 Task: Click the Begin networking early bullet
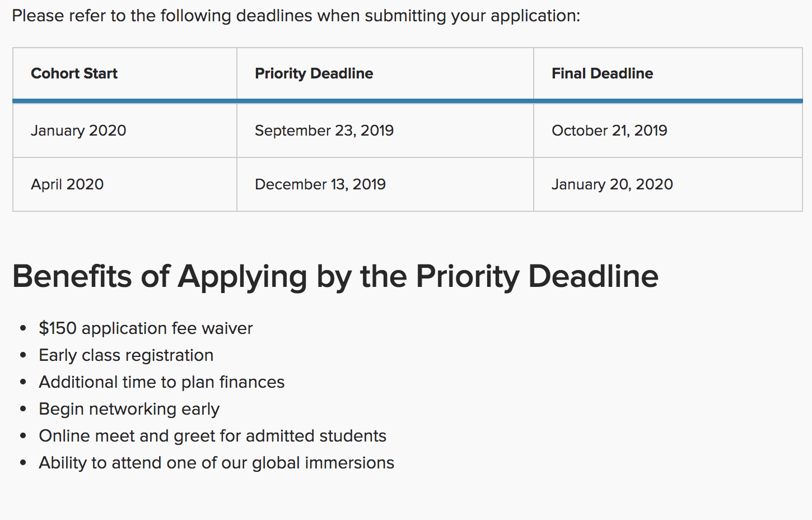pyautogui.click(x=129, y=409)
